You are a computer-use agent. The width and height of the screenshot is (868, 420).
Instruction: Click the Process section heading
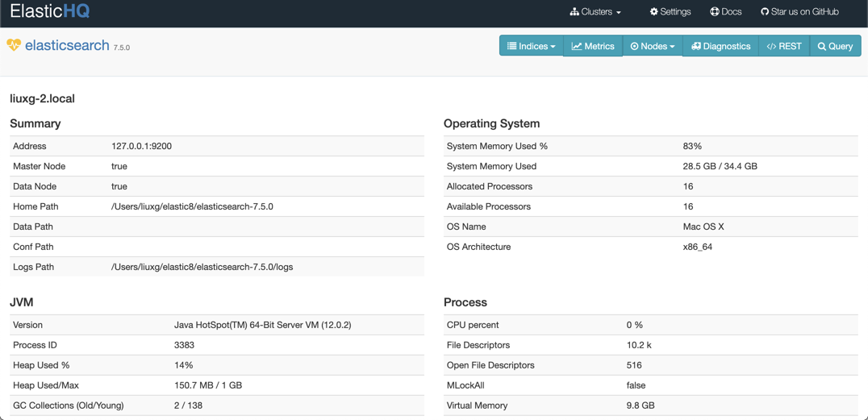tap(465, 302)
